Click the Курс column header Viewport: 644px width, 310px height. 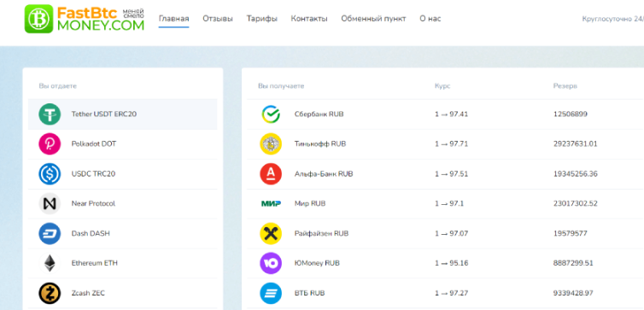442,86
